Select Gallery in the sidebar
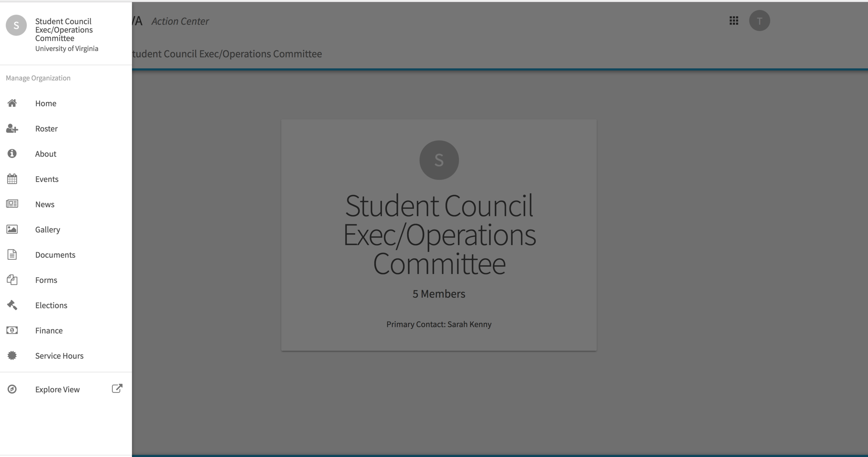 [x=66, y=229]
